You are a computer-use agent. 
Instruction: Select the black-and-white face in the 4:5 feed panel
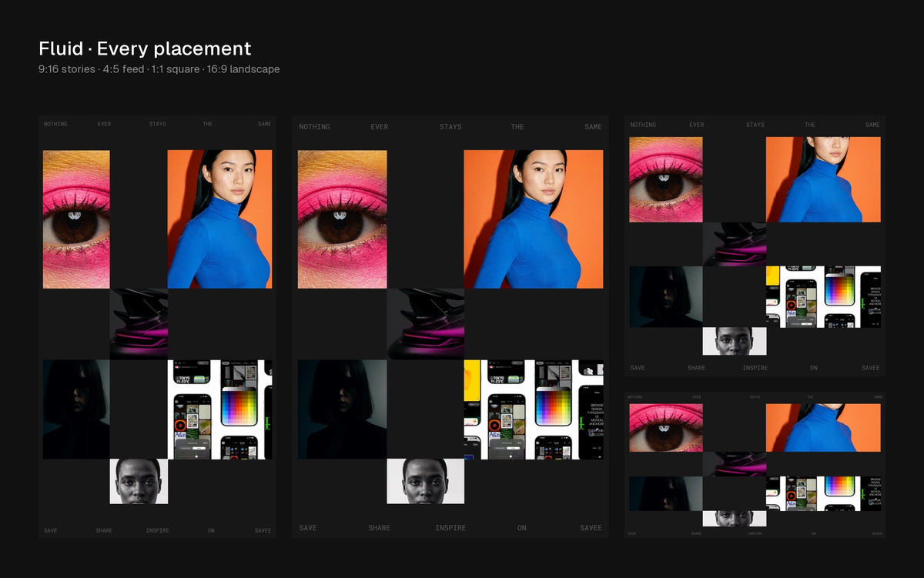click(x=426, y=482)
